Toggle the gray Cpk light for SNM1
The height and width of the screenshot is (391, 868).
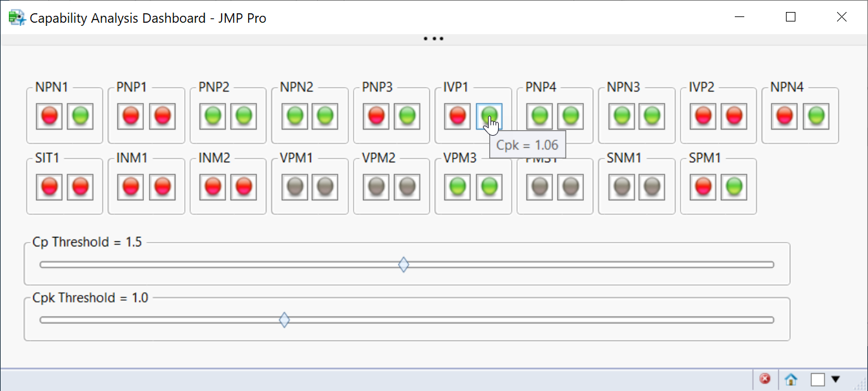[x=653, y=187]
